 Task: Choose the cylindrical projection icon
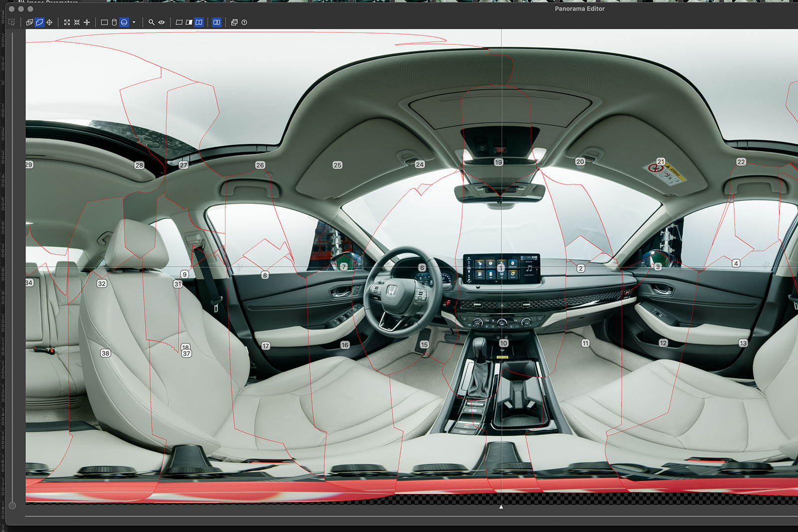point(114,22)
